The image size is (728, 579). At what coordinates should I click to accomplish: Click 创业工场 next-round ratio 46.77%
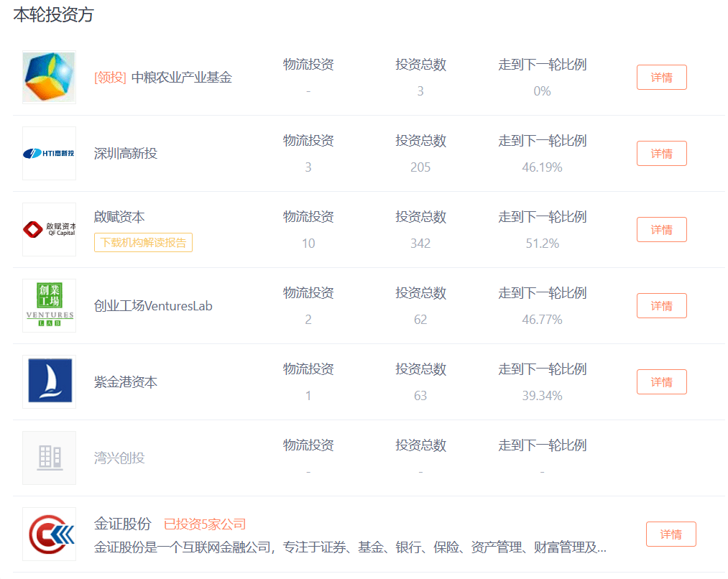coord(543,319)
